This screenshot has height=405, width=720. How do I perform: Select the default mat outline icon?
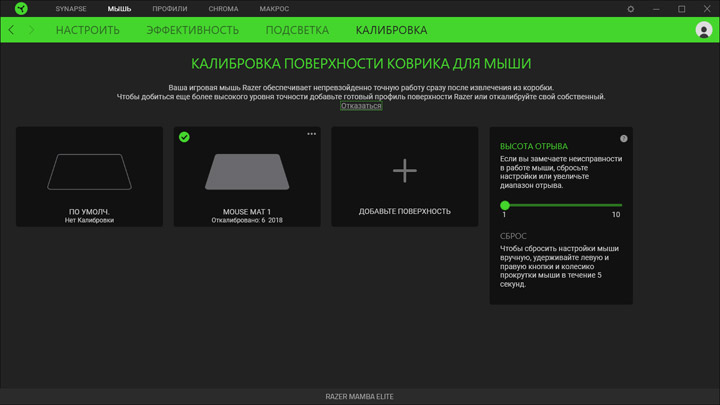[89, 172]
